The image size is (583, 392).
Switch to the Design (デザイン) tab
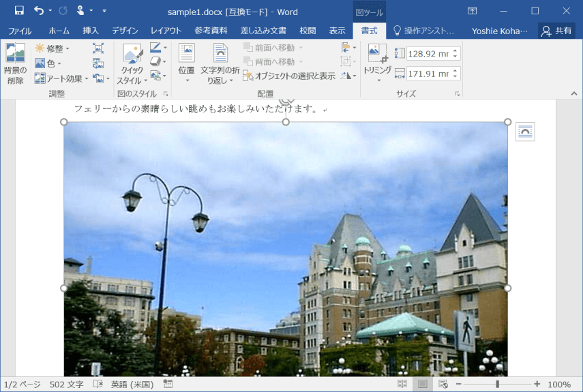coord(125,31)
